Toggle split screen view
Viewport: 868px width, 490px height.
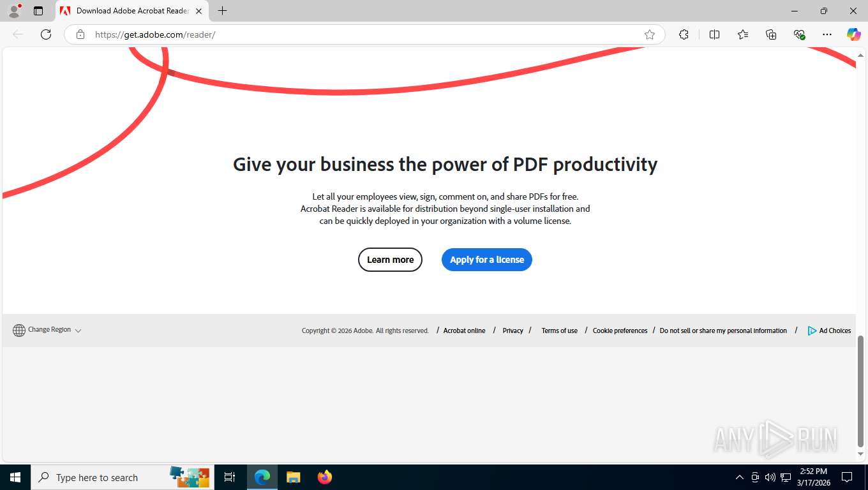[715, 34]
